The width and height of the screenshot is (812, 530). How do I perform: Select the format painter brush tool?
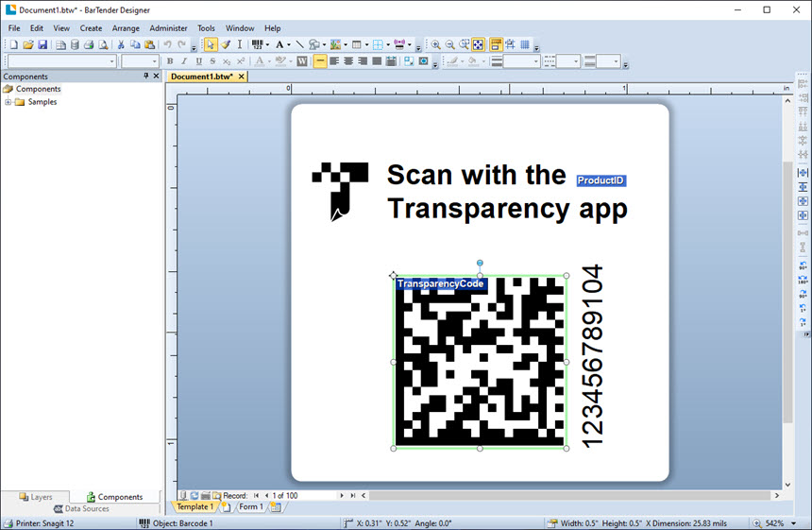point(226,45)
